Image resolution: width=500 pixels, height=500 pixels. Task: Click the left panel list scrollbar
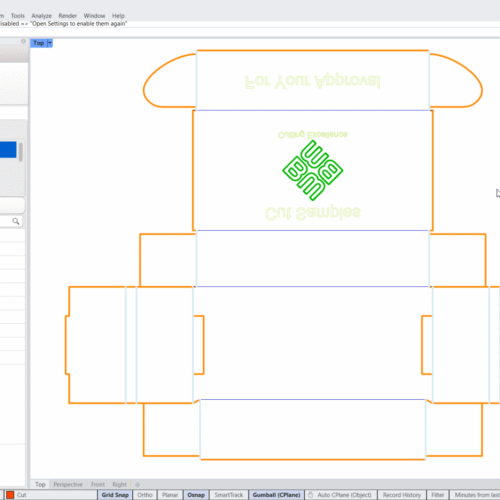pyautogui.click(x=21, y=152)
